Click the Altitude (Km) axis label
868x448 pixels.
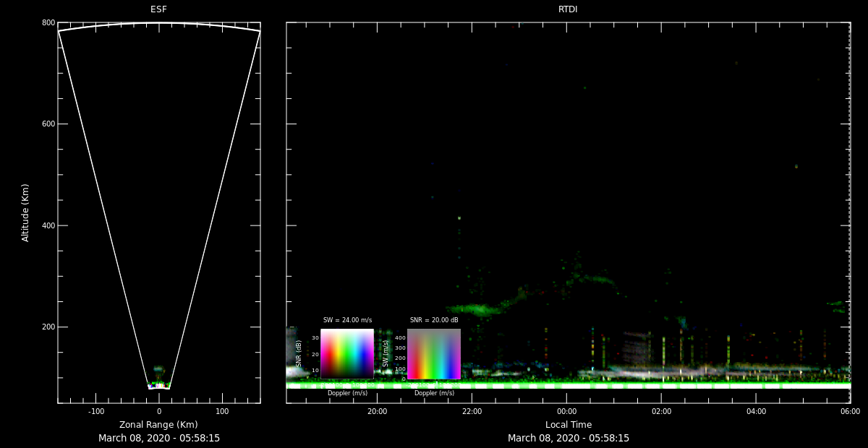pyautogui.click(x=25, y=212)
